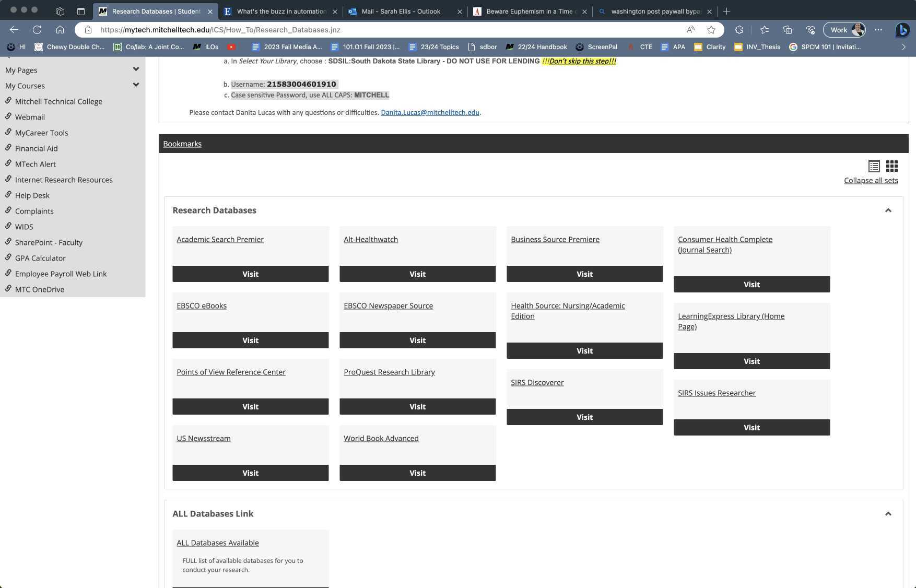This screenshot has height=588, width=916.
Task: Collapse the ALL Databases Link set
Action: [x=888, y=513]
